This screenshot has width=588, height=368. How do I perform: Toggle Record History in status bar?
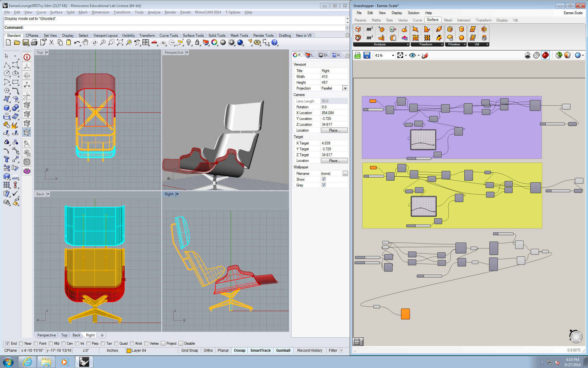(x=309, y=351)
